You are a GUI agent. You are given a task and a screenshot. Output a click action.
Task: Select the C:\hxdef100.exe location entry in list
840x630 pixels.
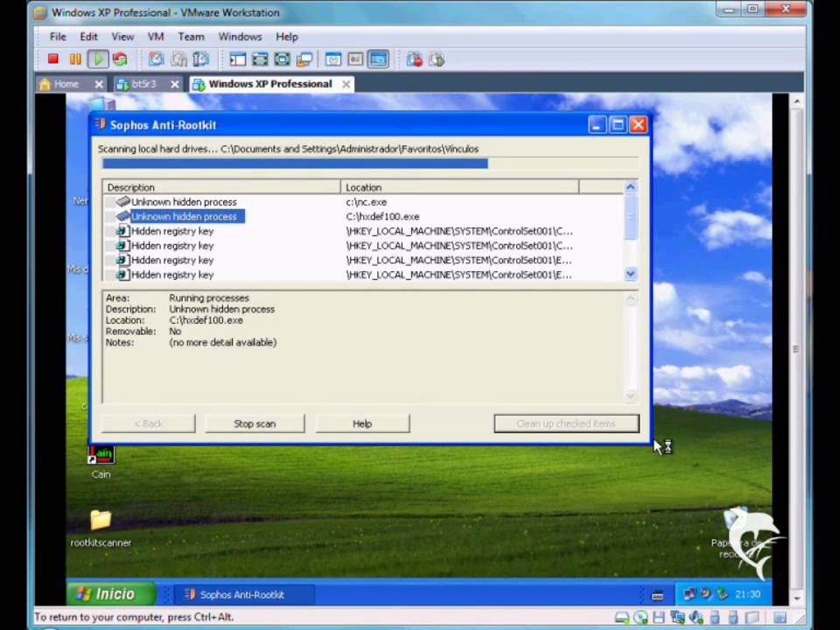[382, 216]
